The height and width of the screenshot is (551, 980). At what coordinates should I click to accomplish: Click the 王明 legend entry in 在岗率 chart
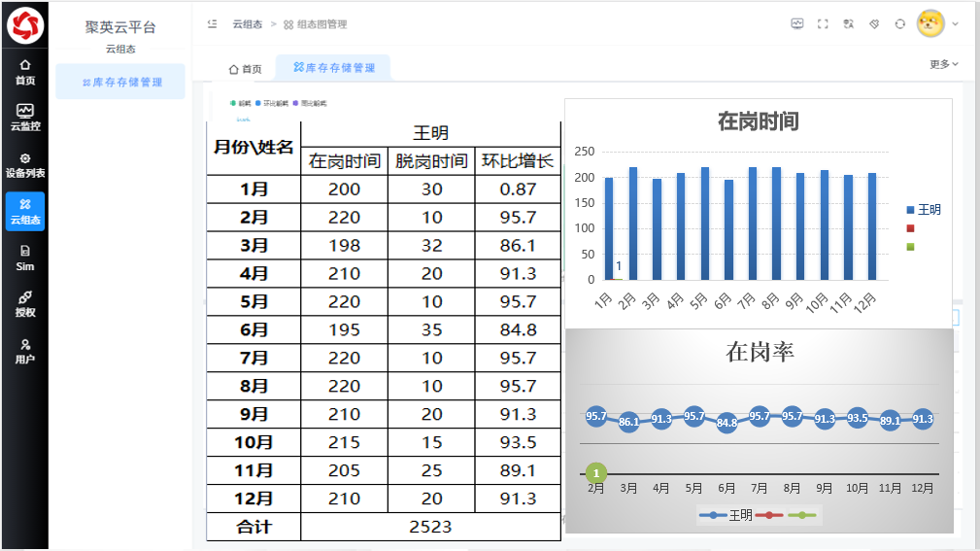(727, 515)
